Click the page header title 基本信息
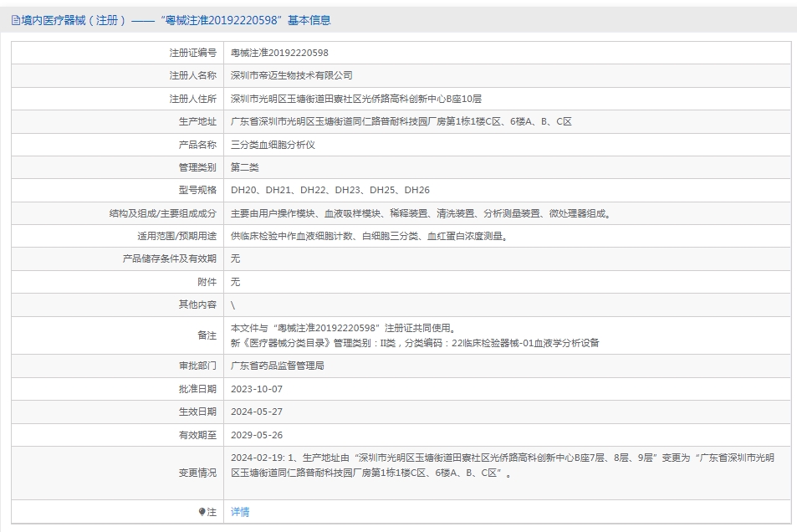This screenshot has width=797, height=532. [309, 20]
